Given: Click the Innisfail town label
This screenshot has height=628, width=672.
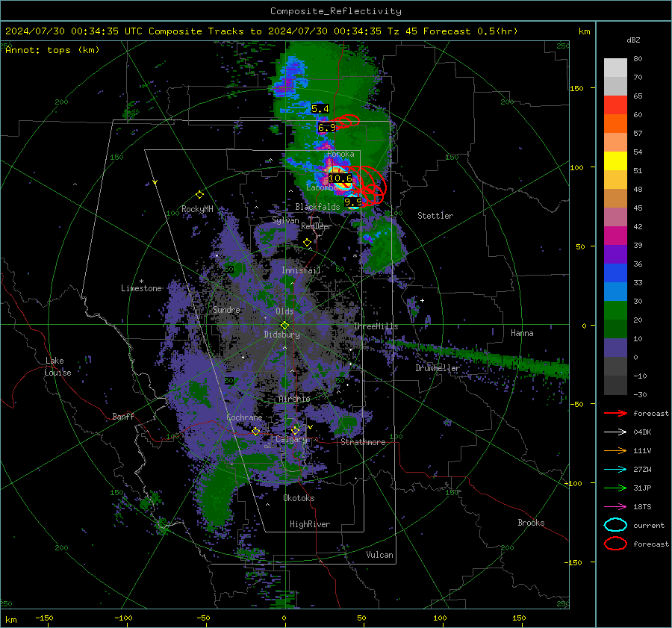Looking at the screenshot, I should coord(302,270).
